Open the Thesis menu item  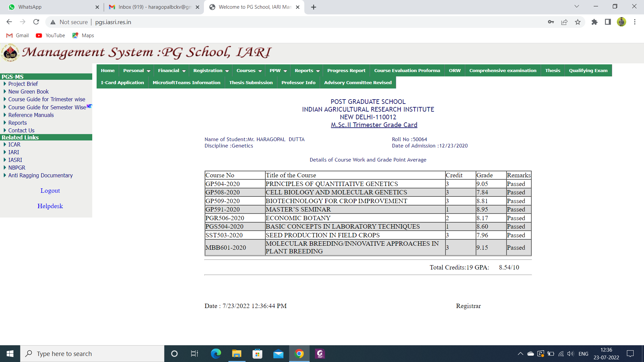pos(552,70)
